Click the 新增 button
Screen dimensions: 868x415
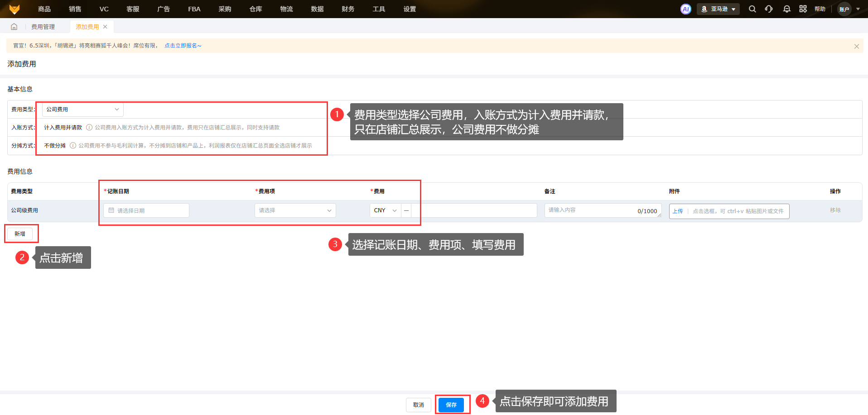pos(20,234)
